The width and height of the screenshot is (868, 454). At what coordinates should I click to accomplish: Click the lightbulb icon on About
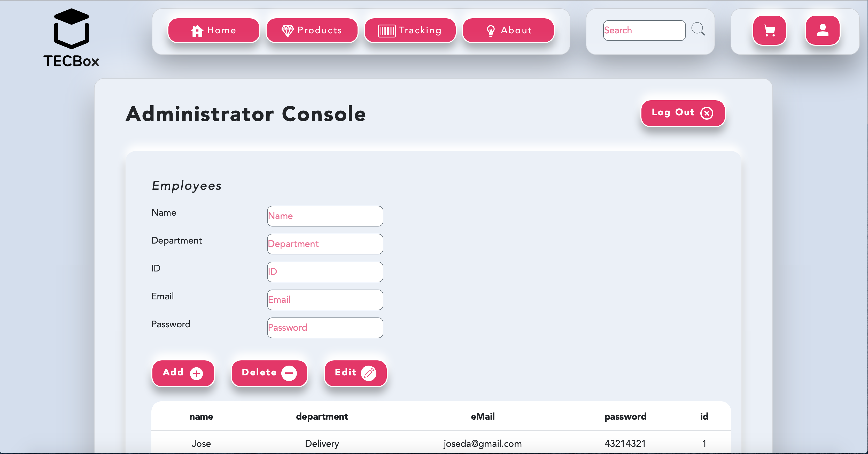491,31
